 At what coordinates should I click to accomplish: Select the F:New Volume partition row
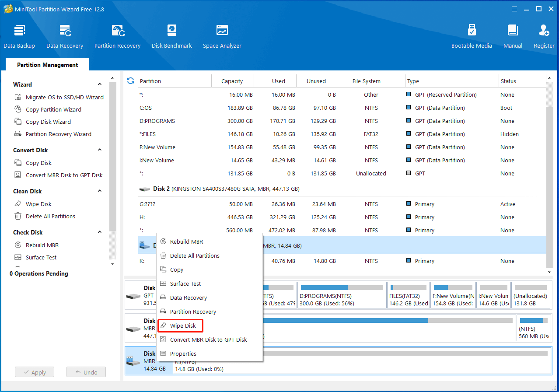342,147
